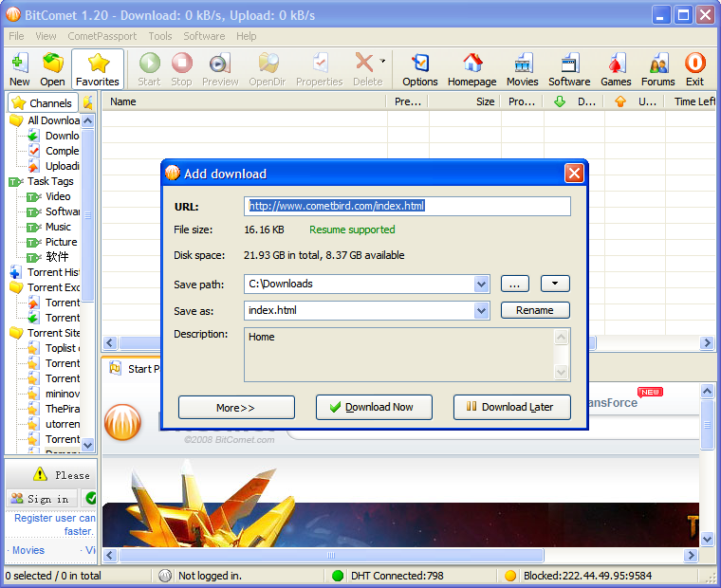Click the red Stop toolbar icon
Image resolution: width=721 pixels, height=588 pixels.
click(x=181, y=69)
